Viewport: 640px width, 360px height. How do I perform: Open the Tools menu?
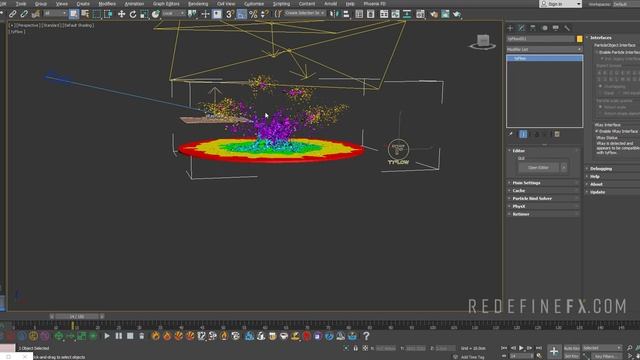pos(21,4)
